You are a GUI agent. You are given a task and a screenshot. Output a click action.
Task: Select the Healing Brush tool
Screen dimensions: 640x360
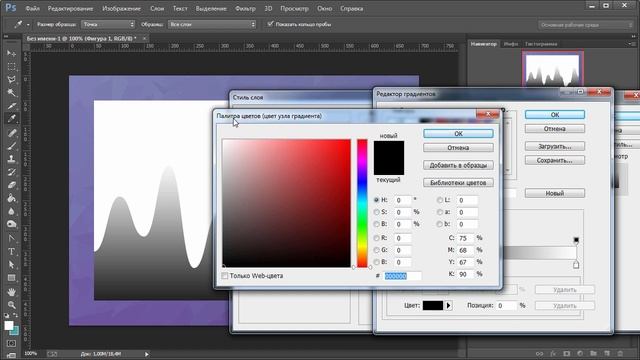(11, 133)
